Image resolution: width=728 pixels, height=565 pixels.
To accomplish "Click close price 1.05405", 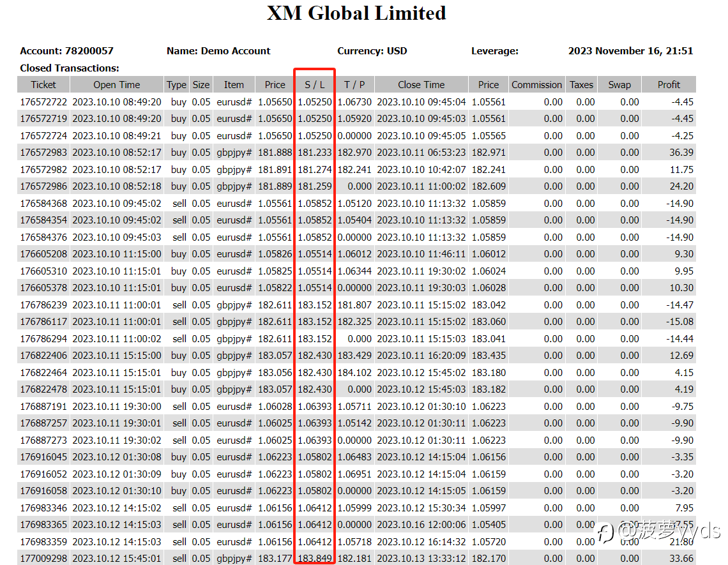I will pos(489,525).
